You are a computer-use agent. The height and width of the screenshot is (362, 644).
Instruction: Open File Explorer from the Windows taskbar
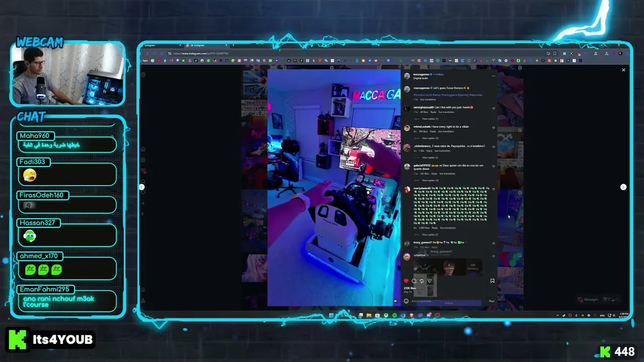click(x=369, y=315)
